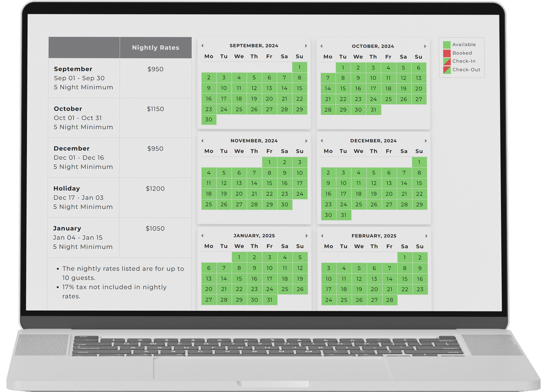The height and width of the screenshot is (392, 547).
Task: Click the Holiday rate period heading
Action: [67, 188]
